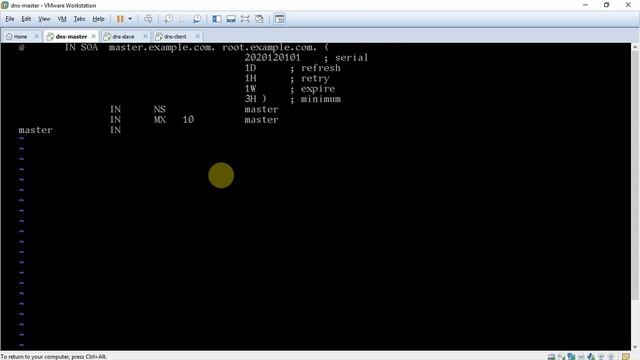
Task: Take a snapshot of this virtual machine
Action: coord(169,19)
